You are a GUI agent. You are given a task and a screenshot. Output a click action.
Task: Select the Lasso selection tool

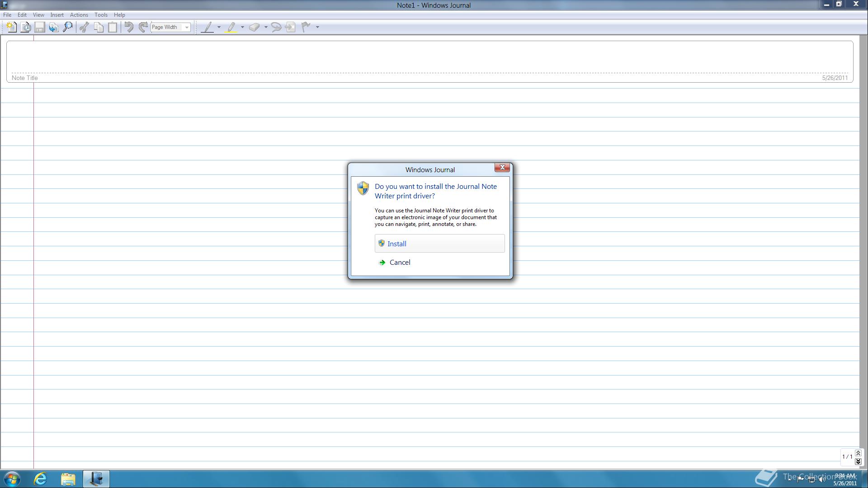click(x=276, y=27)
